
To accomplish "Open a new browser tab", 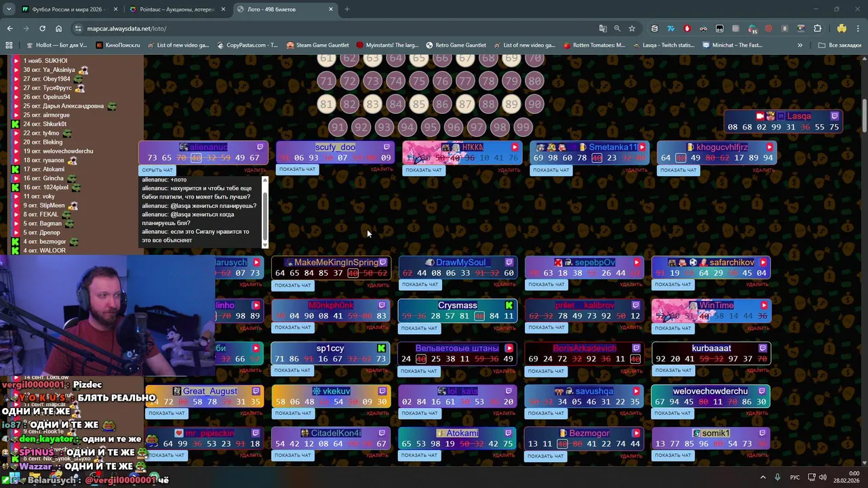I will point(347,9).
